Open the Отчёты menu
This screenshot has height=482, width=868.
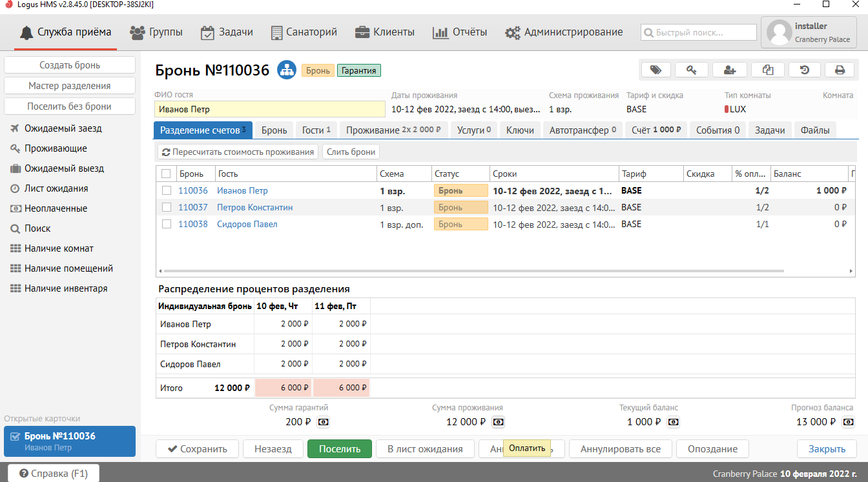coord(460,32)
